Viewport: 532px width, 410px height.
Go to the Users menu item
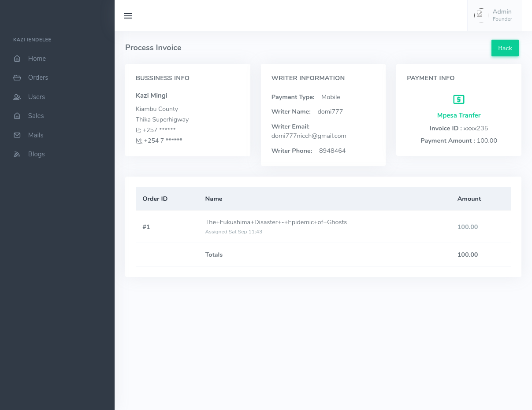click(37, 97)
